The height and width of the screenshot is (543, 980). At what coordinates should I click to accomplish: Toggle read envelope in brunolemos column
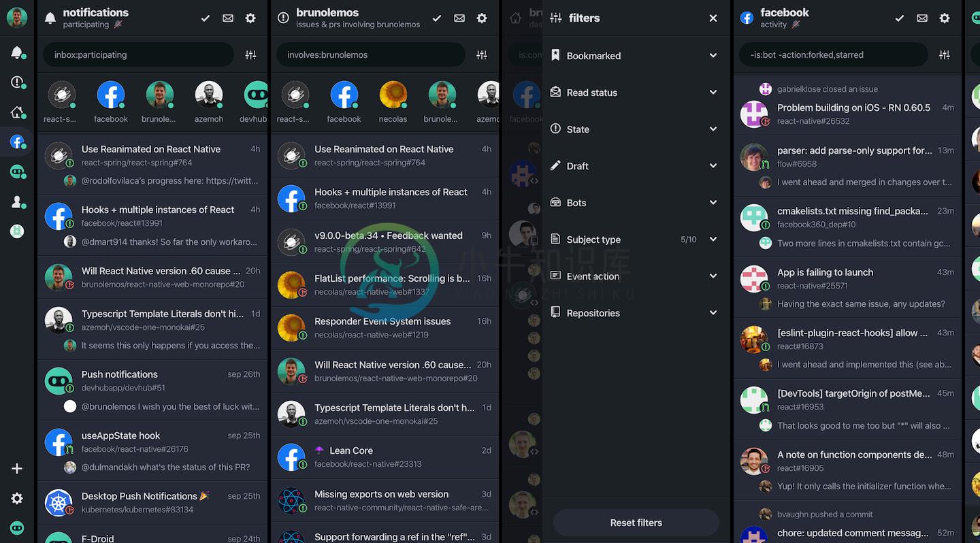point(459,18)
